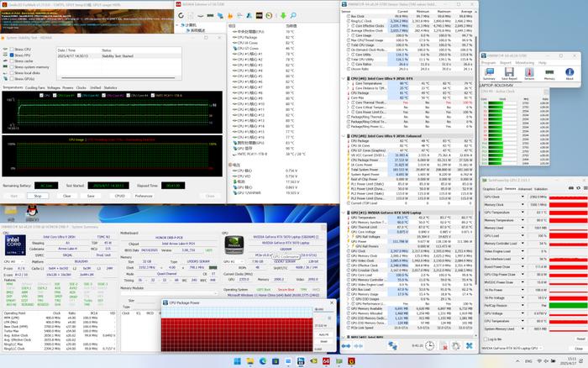Open the GPU selection dropdown at GPU-Z bottom

[541, 348]
